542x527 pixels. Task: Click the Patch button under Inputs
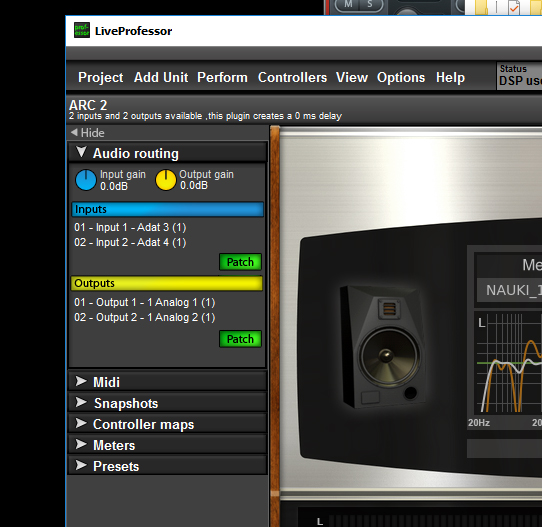pyautogui.click(x=240, y=262)
